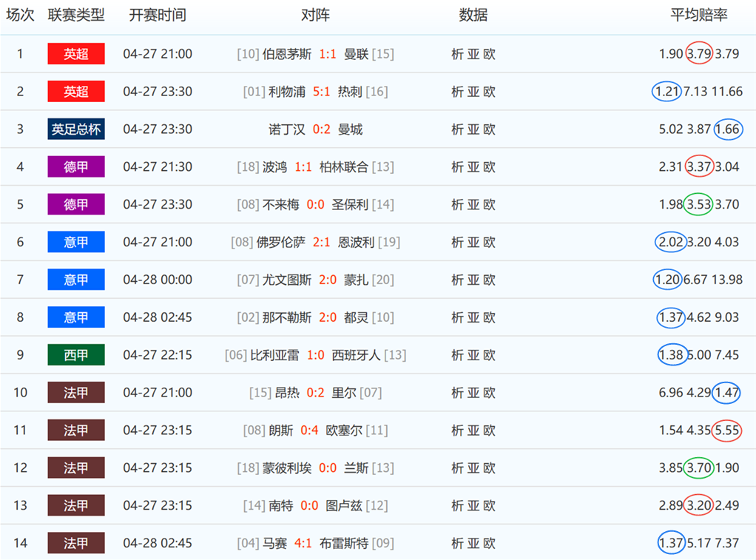Viewport: 756px width, 560px height.
Task: Click the 场次 column header
Action: click(20, 15)
